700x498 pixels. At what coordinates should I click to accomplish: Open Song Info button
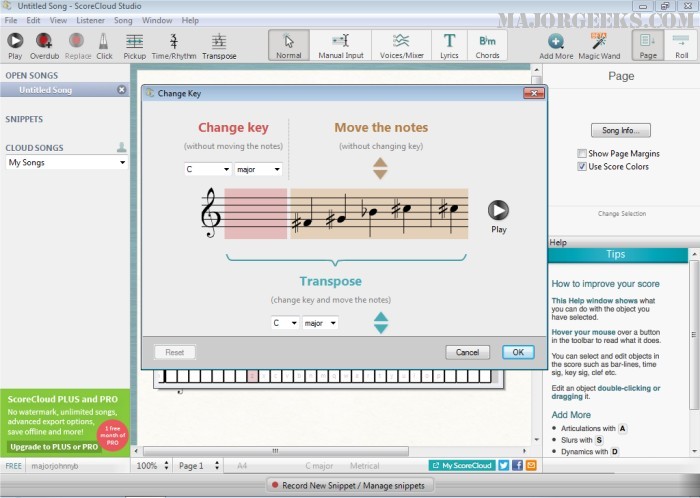tap(621, 130)
